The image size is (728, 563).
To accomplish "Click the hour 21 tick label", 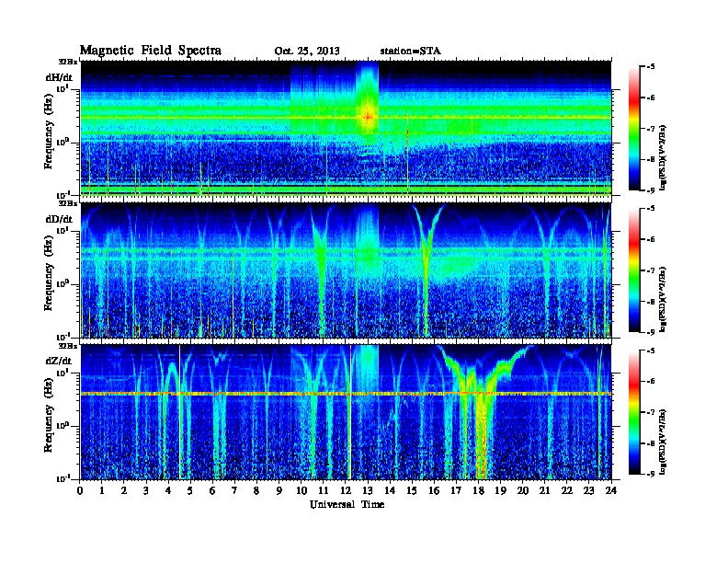I will point(545,490).
